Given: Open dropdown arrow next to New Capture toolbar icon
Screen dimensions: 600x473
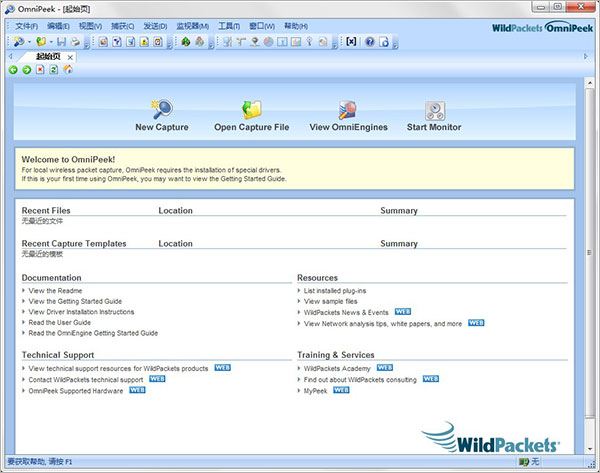Looking at the screenshot, I should point(29,42).
